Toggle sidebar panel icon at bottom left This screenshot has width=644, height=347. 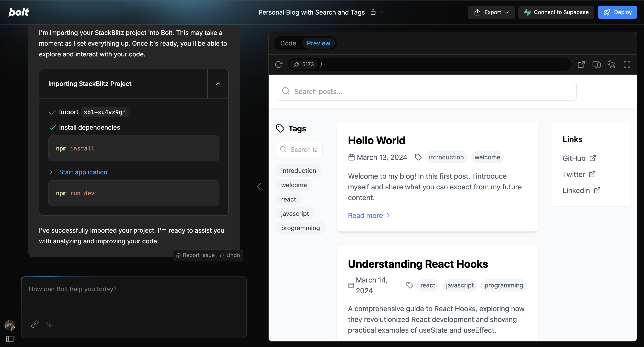pos(10,339)
